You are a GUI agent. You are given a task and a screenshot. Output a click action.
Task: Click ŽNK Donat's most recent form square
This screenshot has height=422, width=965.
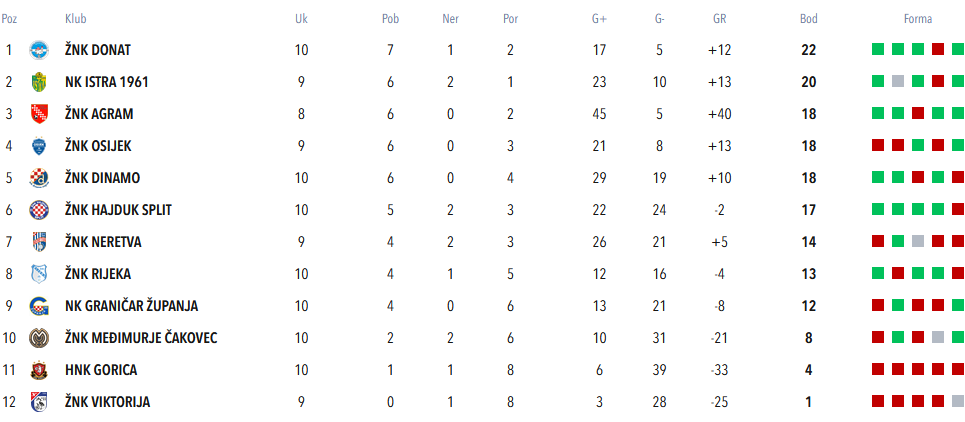[957, 49]
